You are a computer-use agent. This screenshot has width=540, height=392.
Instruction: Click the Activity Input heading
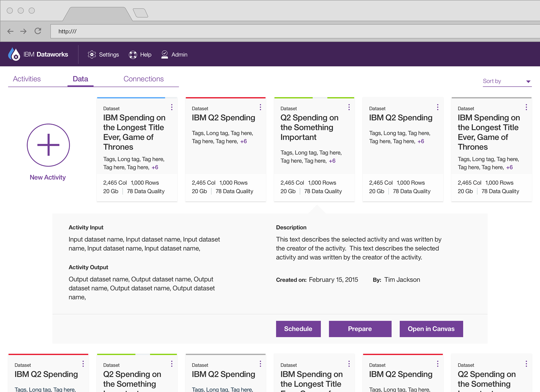[86, 227]
